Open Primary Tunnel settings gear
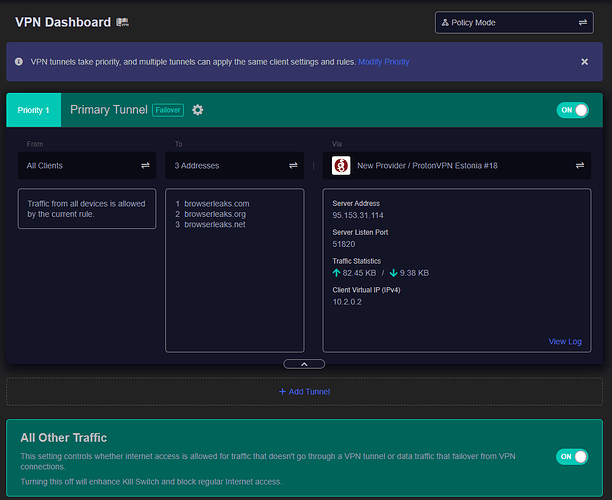The image size is (612, 500). point(197,110)
